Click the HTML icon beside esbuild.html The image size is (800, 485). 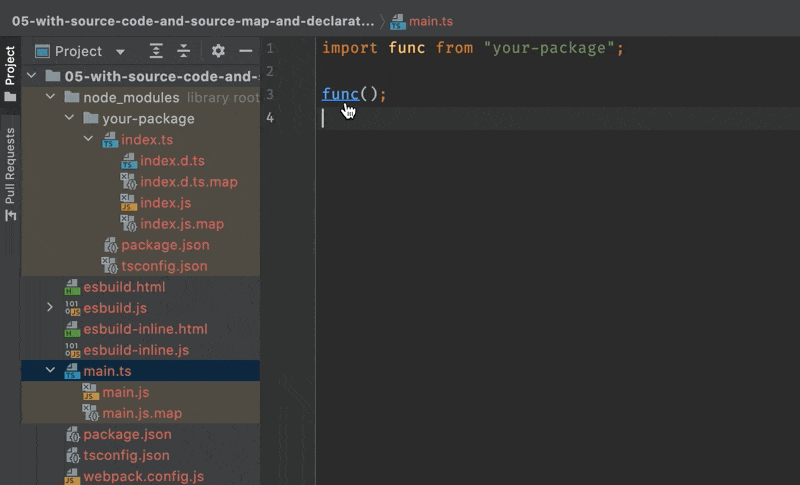click(x=72, y=287)
